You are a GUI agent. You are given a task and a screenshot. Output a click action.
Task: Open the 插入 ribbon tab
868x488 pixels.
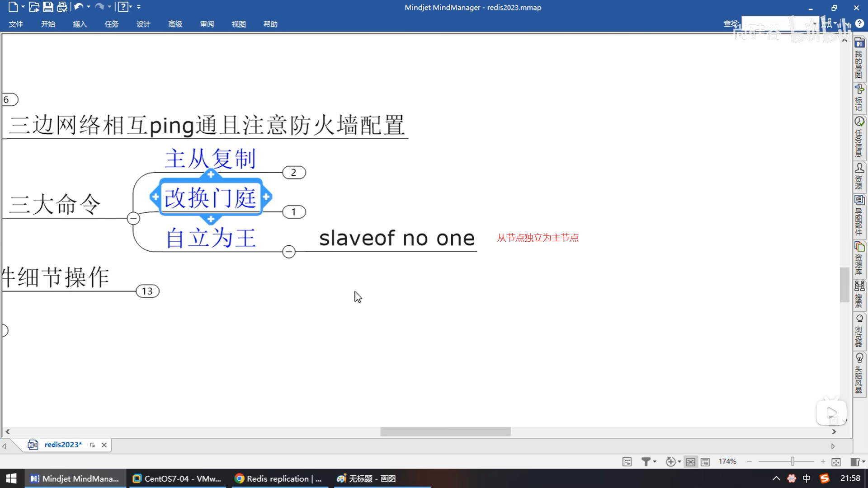80,24
